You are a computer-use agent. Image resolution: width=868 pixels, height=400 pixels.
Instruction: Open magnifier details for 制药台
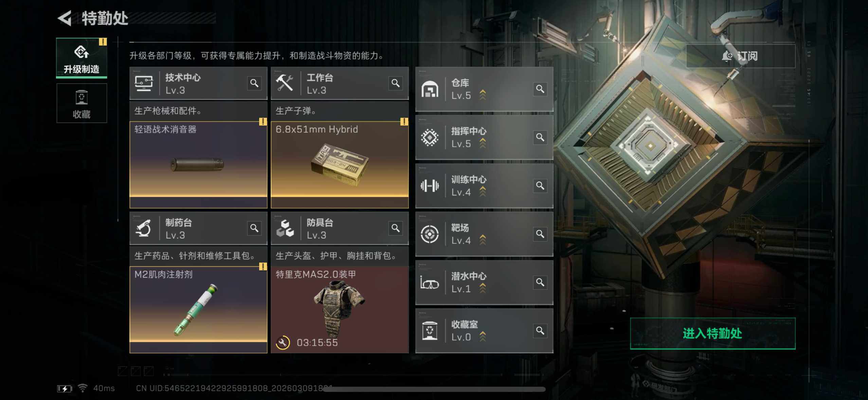click(254, 228)
